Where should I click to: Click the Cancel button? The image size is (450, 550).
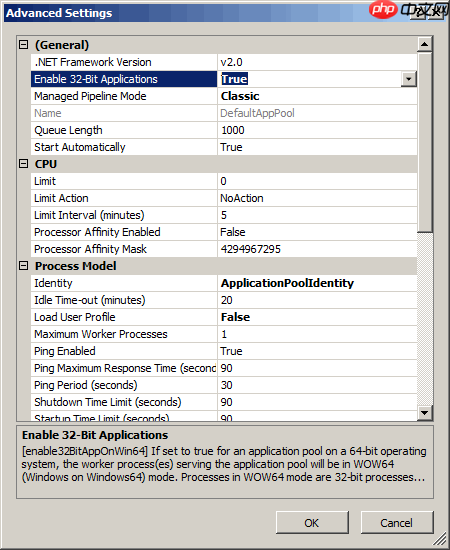click(397, 523)
